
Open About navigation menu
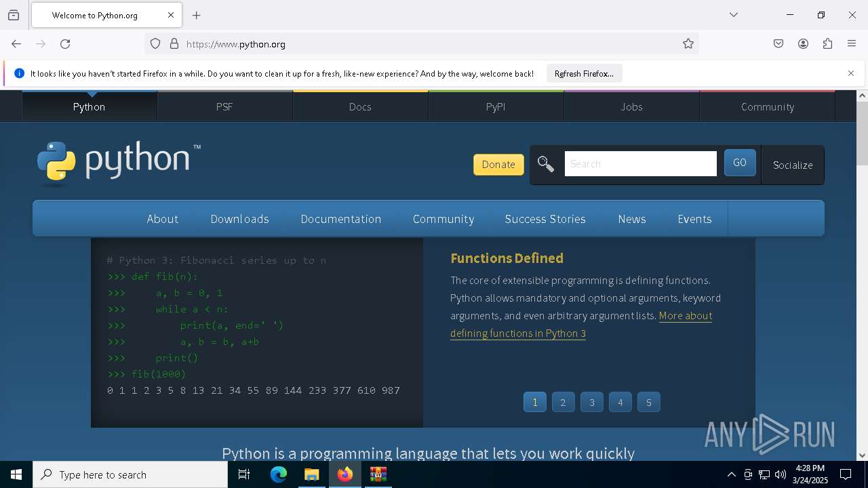(163, 219)
